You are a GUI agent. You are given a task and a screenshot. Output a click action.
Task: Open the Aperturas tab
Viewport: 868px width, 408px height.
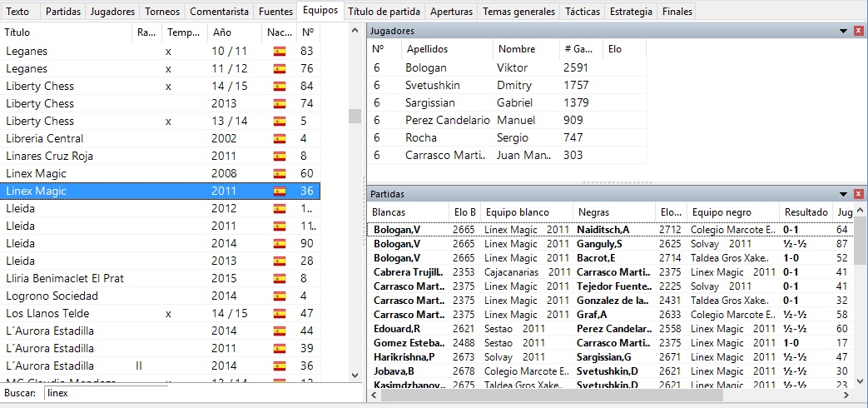coord(451,12)
